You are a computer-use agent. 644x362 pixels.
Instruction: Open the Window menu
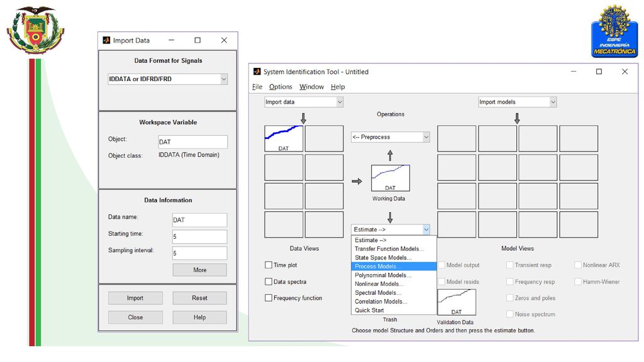[x=311, y=87]
